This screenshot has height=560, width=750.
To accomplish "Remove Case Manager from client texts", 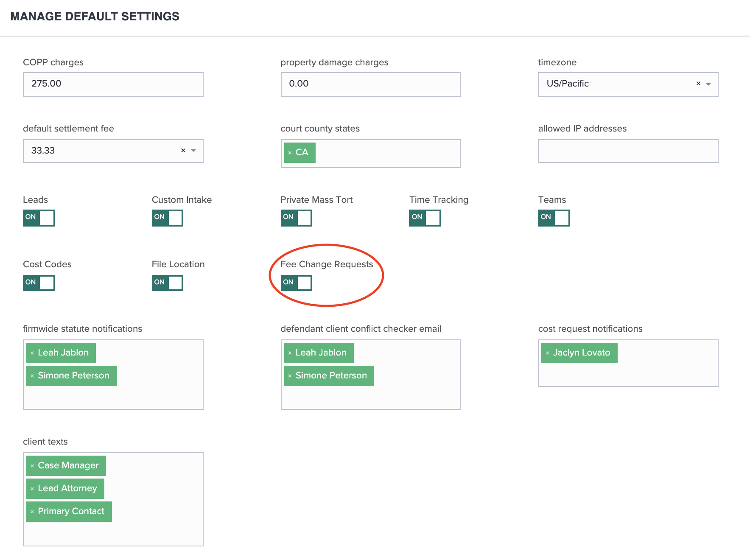I will pos(32,465).
